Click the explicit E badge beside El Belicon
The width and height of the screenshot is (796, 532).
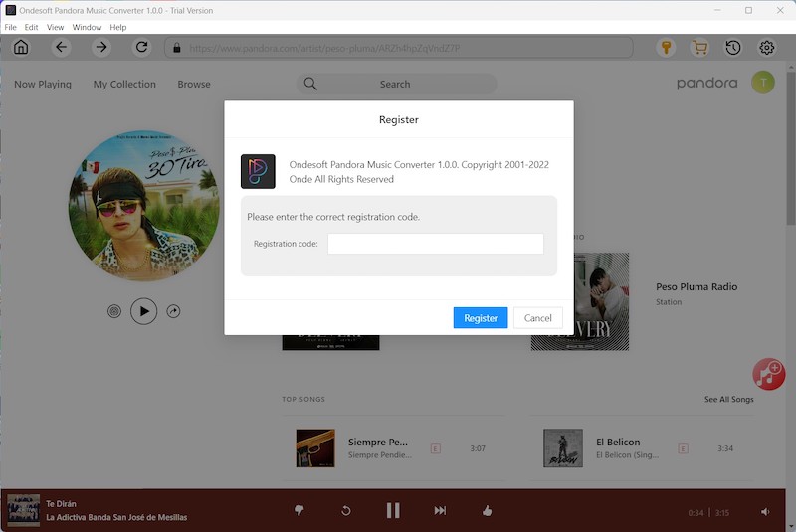coord(683,448)
